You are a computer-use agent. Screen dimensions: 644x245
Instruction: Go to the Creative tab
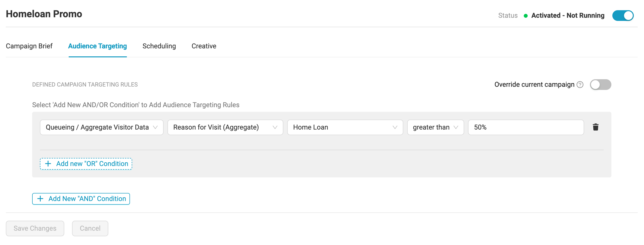tap(204, 46)
